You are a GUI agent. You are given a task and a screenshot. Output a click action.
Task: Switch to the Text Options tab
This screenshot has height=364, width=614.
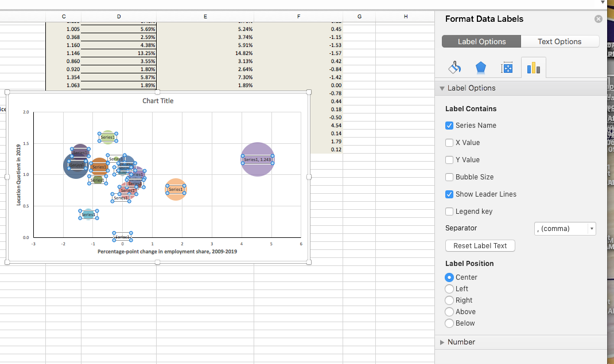(x=560, y=41)
